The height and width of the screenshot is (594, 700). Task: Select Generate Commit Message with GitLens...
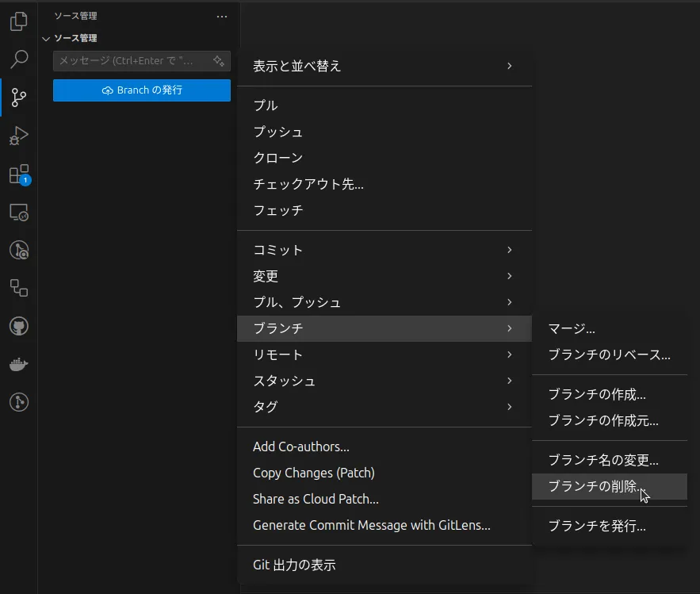tap(371, 525)
